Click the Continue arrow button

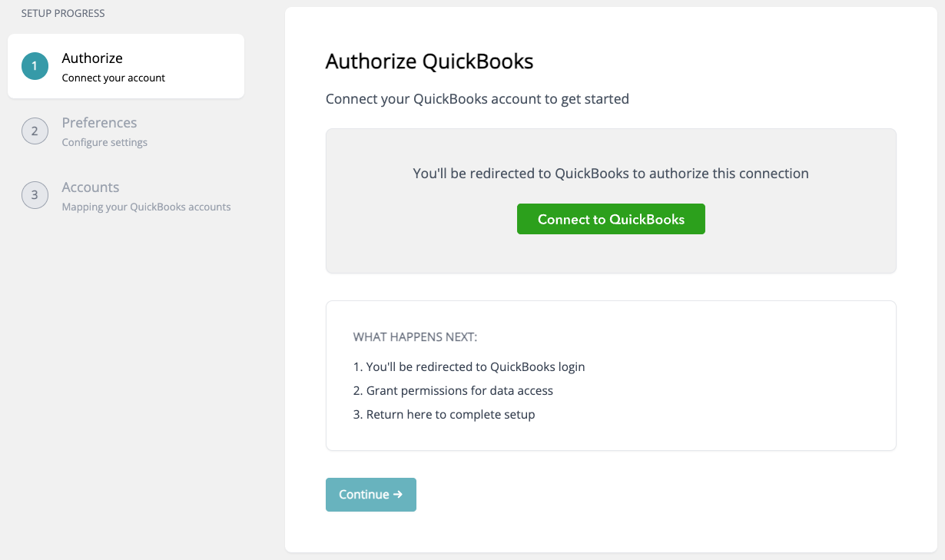(x=371, y=495)
